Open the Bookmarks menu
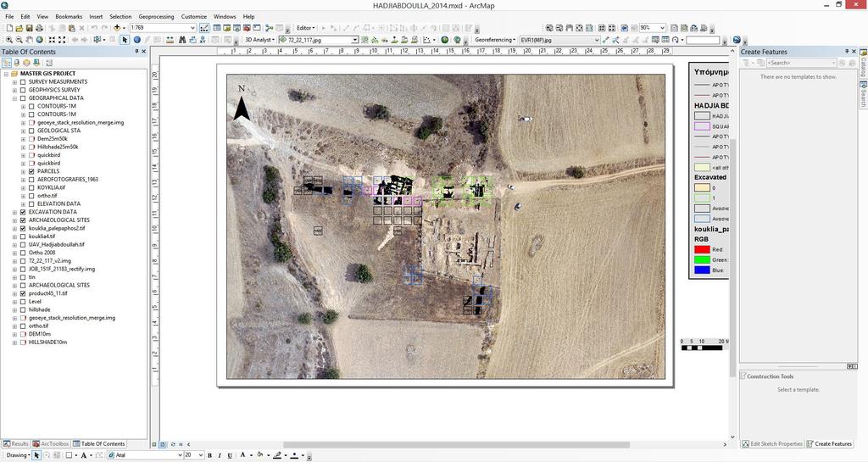Screen dimensions: 868x462 pos(69,17)
